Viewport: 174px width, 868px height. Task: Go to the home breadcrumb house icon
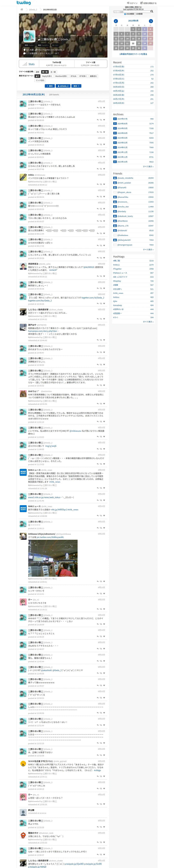[22, 9]
